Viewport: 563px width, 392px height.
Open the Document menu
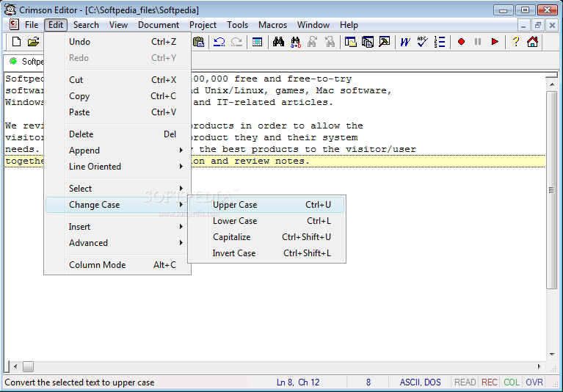159,25
